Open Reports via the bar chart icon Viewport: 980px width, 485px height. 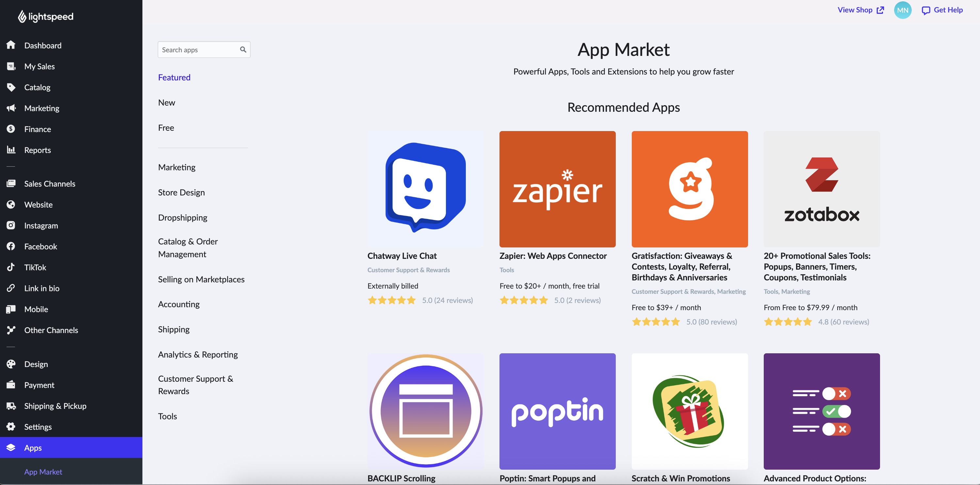point(11,150)
